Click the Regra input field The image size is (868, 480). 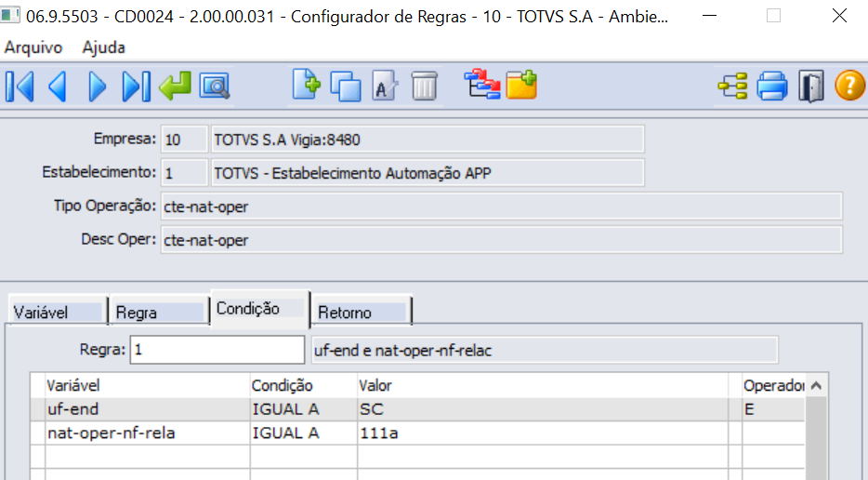pyautogui.click(x=217, y=350)
